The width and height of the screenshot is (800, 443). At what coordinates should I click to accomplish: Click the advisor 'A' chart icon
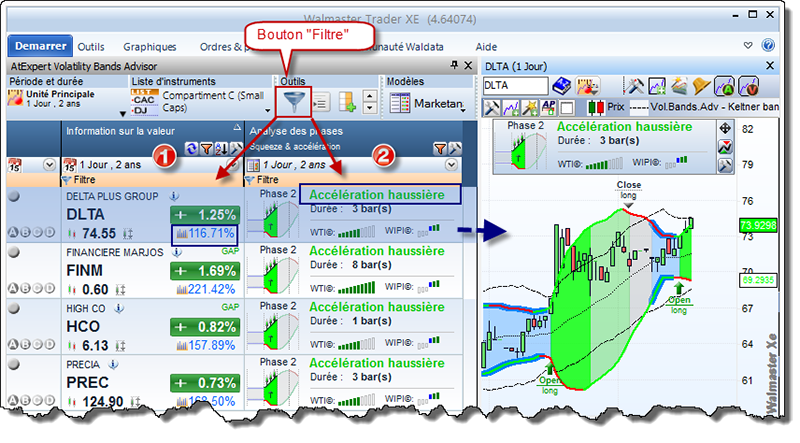pyautogui.click(x=724, y=86)
